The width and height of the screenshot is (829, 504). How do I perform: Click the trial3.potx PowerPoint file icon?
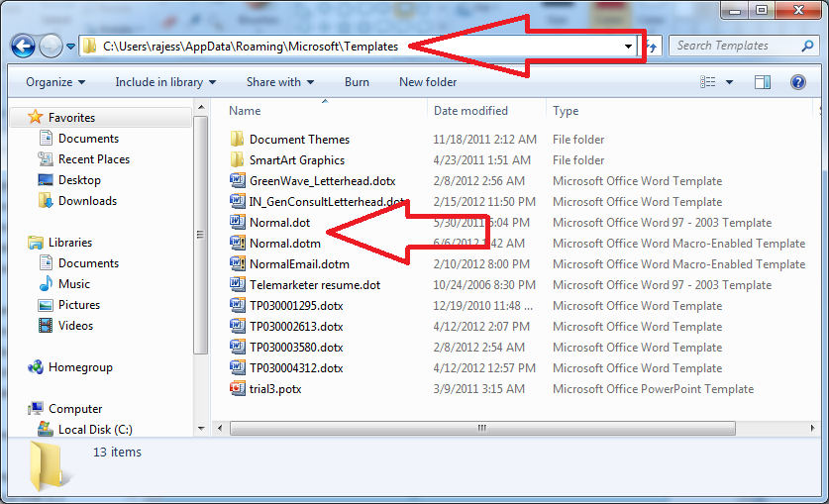pos(237,389)
